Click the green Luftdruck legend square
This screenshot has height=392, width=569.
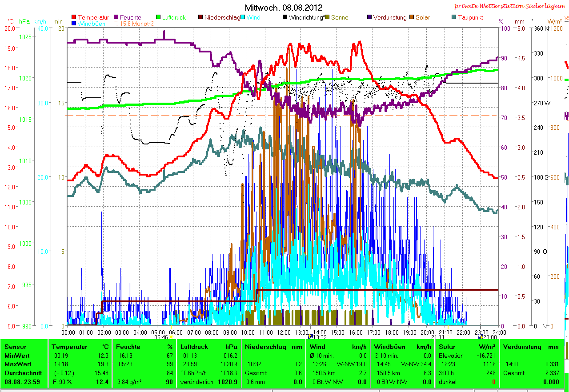[x=159, y=18]
